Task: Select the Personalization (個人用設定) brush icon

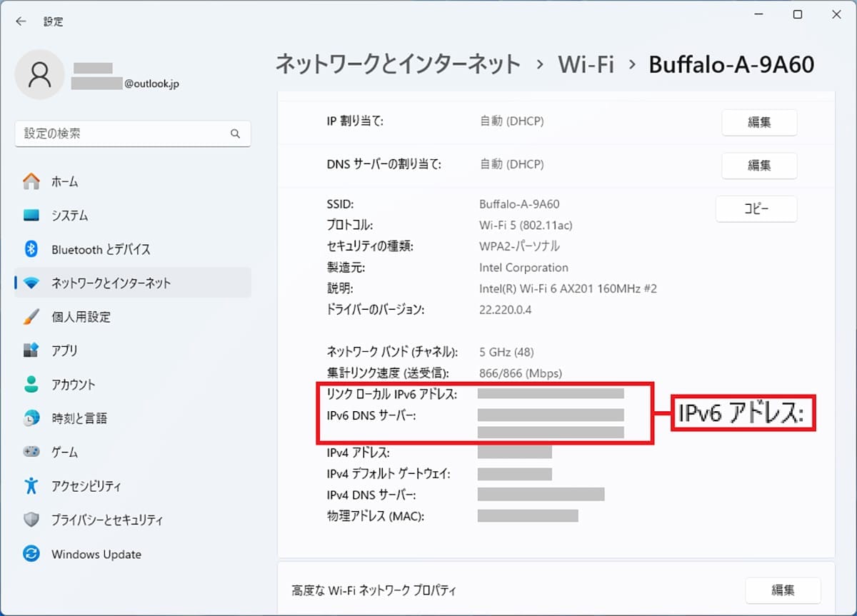Action: coord(31,316)
